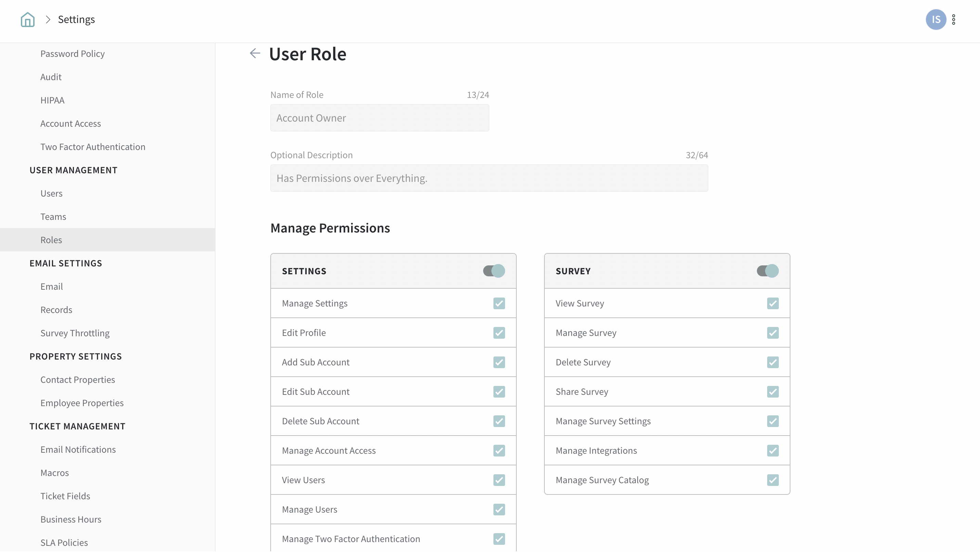The width and height of the screenshot is (980, 552).
Task: Select Teams in the sidebar
Action: [x=53, y=217]
